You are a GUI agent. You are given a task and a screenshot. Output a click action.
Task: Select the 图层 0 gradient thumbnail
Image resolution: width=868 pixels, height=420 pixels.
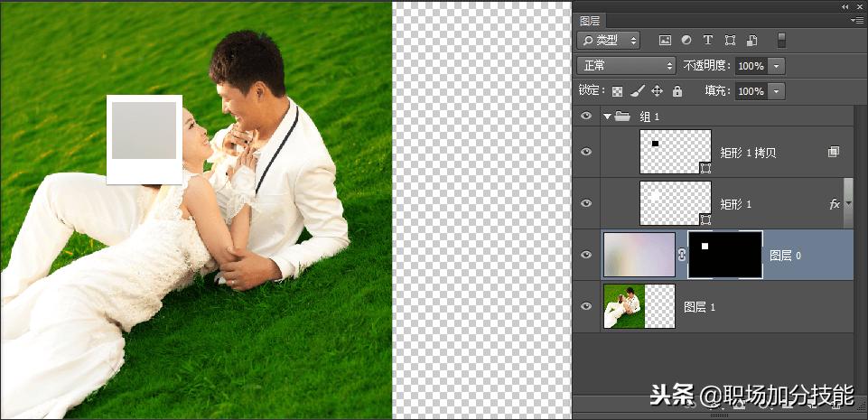(x=639, y=255)
